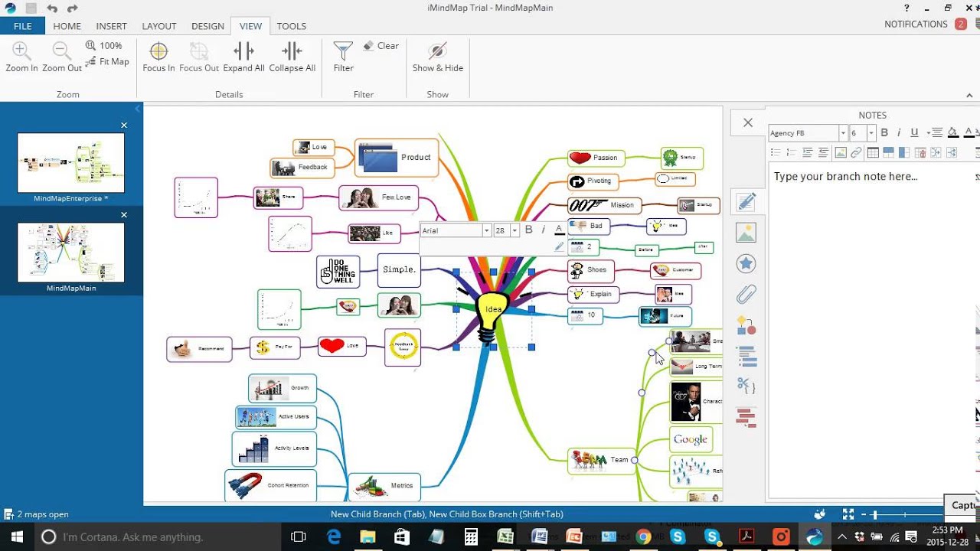The height and width of the screenshot is (551, 980).
Task: Open the Agency FB font dropdown
Action: [843, 133]
